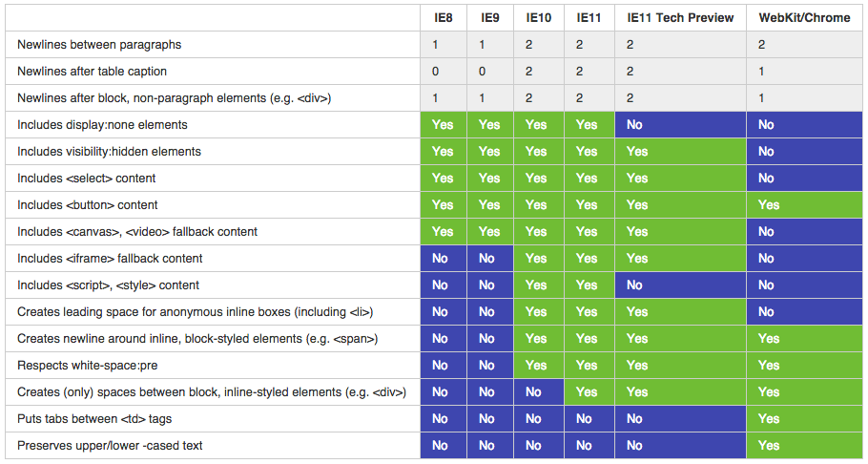The image size is (868, 464).
Task: Click the green Yes cell for WebKit/Chrome button content
Action: point(804,204)
